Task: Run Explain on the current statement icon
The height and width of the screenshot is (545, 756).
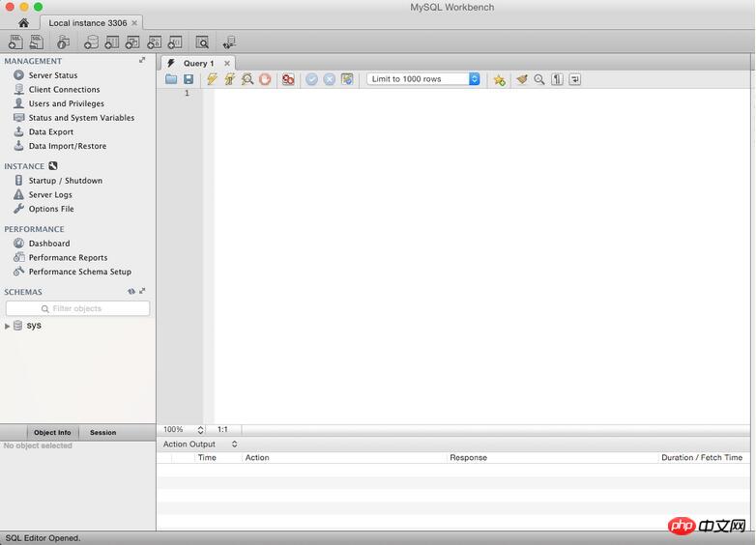Action: (x=247, y=79)
